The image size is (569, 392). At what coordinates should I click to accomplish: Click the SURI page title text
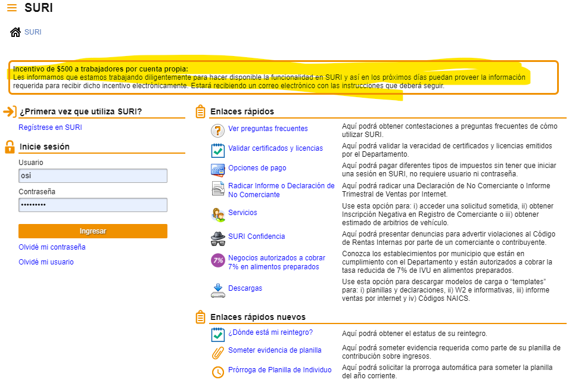click(39, 8)
